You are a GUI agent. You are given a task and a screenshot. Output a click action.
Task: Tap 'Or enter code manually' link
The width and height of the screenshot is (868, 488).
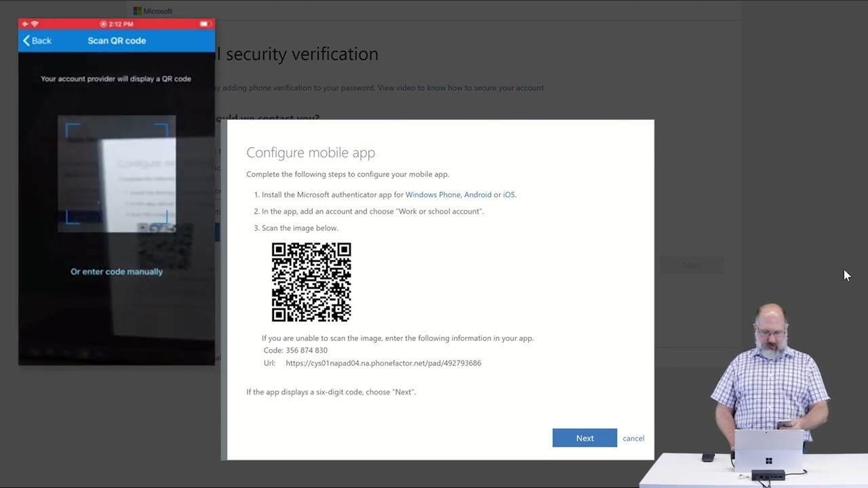click(117, 272)
